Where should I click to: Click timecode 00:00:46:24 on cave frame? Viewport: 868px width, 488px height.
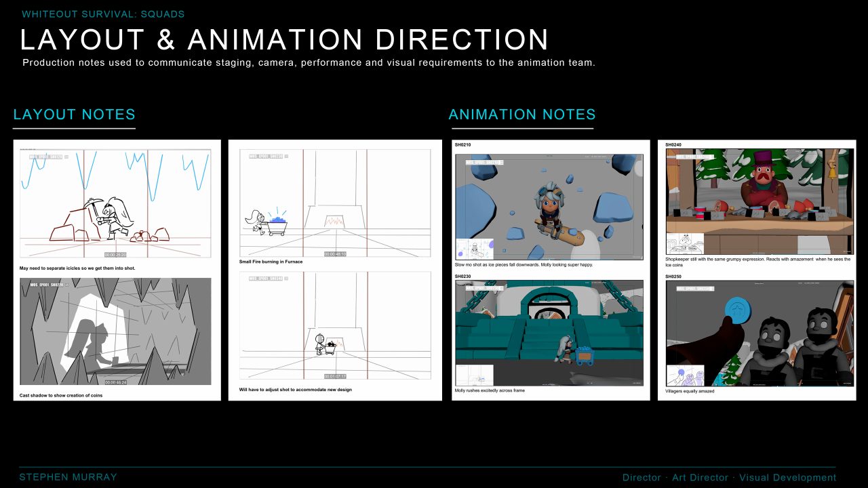(115, 382)
